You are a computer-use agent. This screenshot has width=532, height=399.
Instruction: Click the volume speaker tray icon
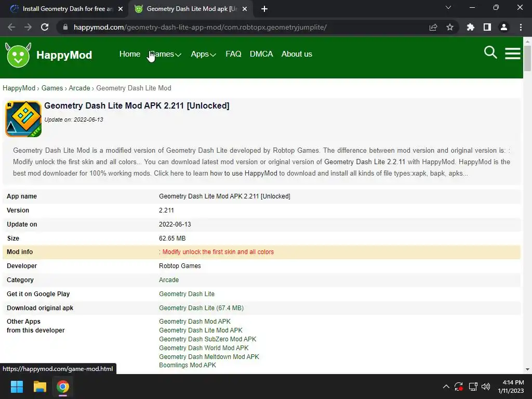pos(486,387)
